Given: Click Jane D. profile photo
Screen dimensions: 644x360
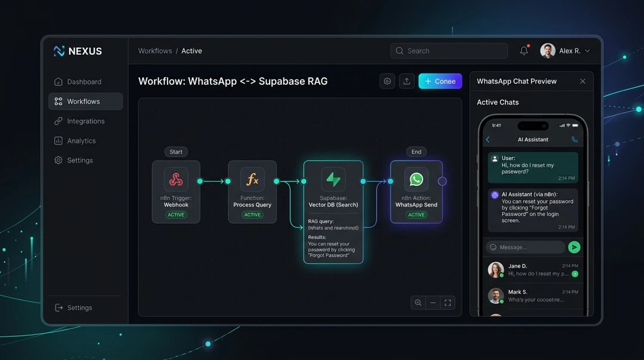Looking at the screenshot, I should [496, 270].
